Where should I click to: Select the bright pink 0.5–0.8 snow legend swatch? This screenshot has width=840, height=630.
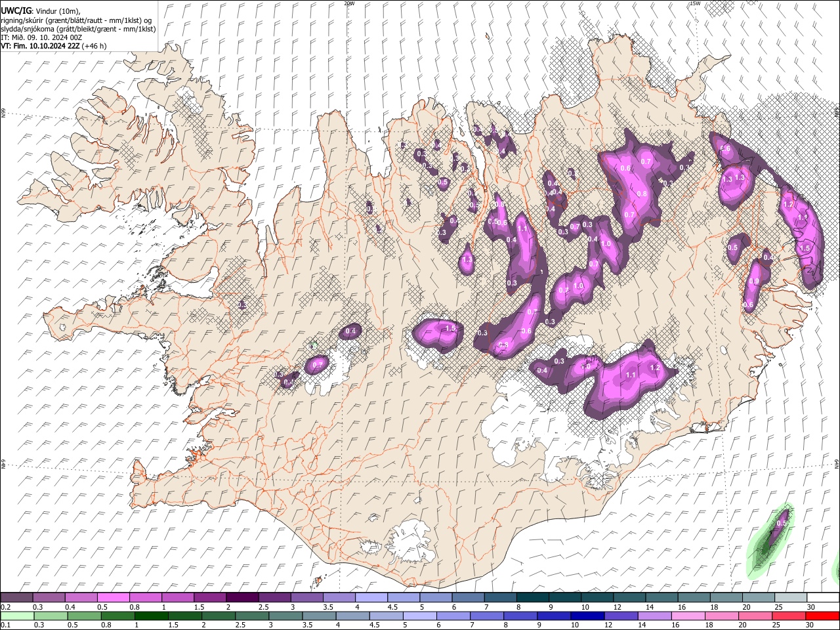click(114, 598)
